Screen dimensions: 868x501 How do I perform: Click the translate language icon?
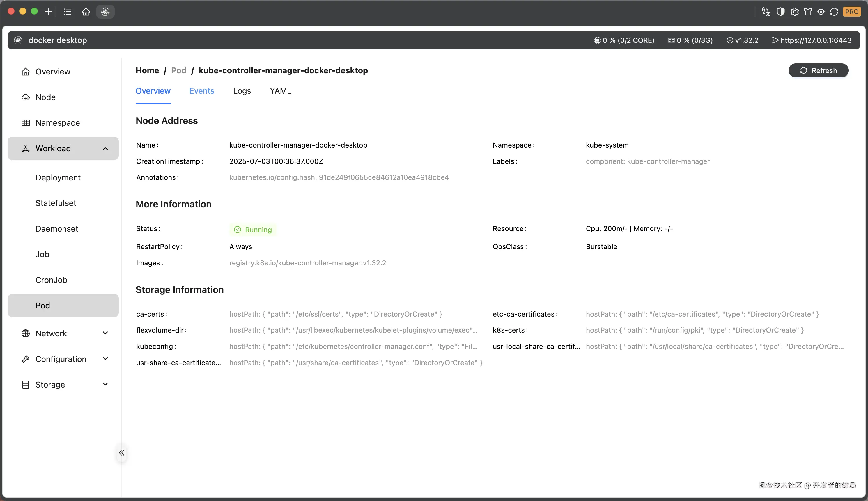pos(766,12)
